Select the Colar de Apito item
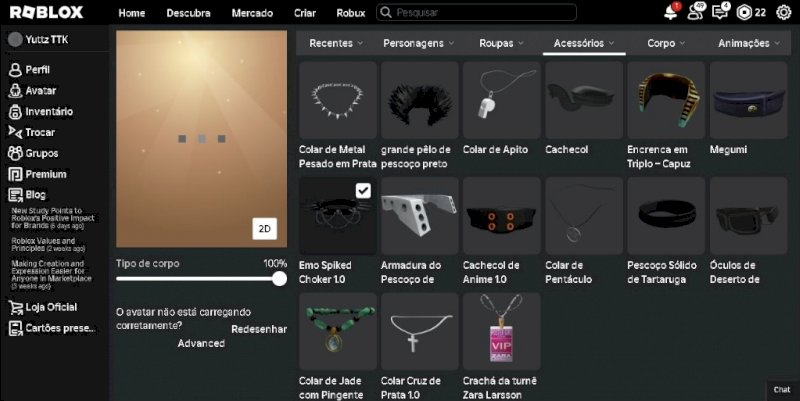 coord(502,100)
